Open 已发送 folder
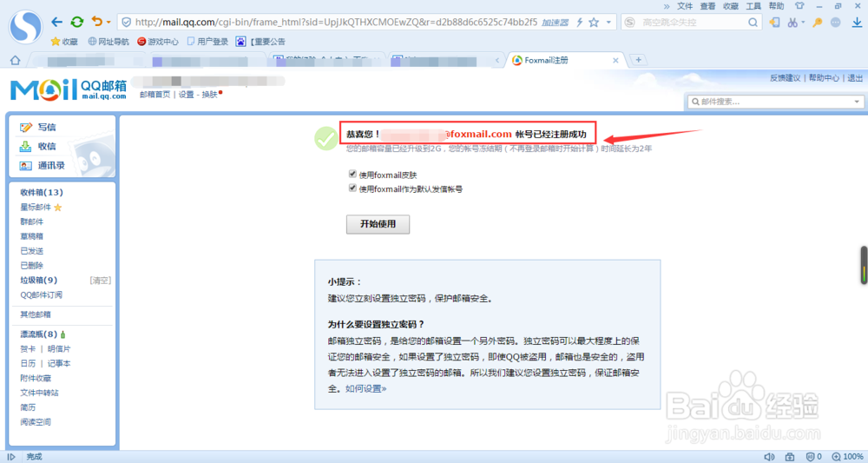 (x=31, y=251)
